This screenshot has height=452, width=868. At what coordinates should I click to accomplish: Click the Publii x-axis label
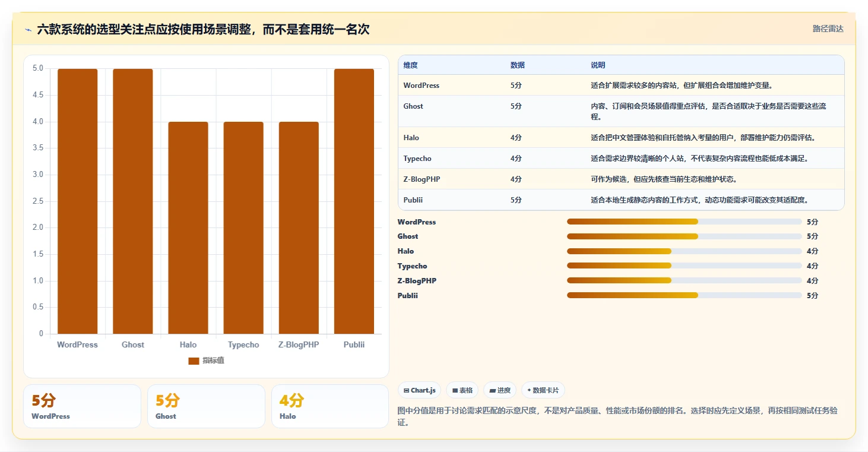(354, 344)
